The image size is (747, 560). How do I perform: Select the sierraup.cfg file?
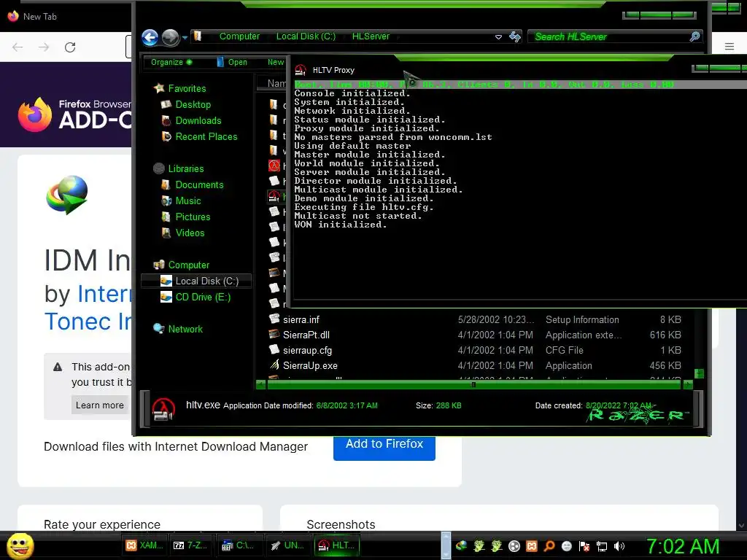pyautogui.click(x=307, y=351)
